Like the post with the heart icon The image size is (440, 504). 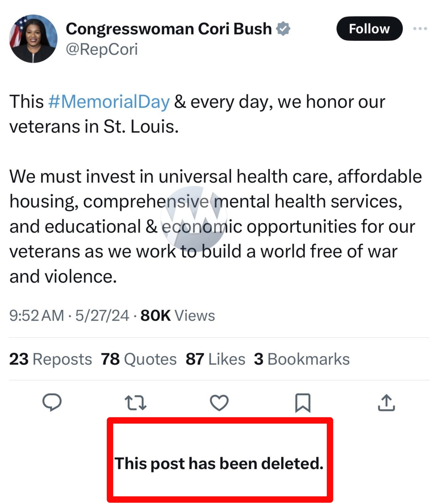tap(219, 403)
